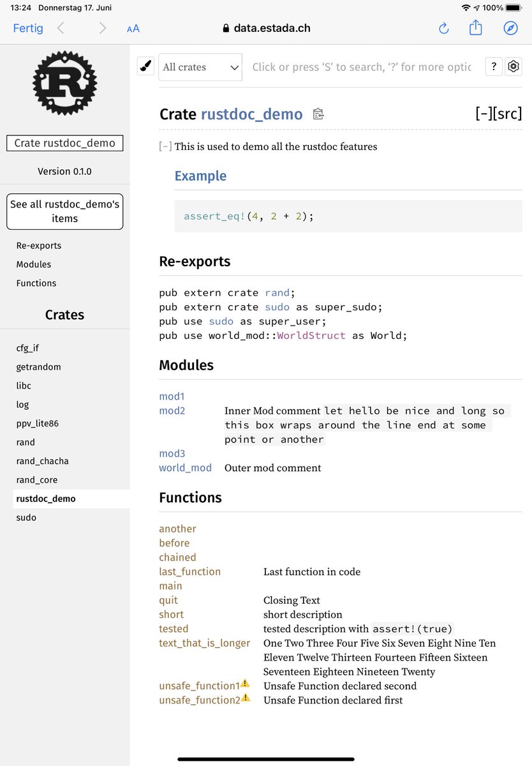This screenshot has height=766, width=532.
Task: Open function unsafe_function1
Action: click(199, 686)
